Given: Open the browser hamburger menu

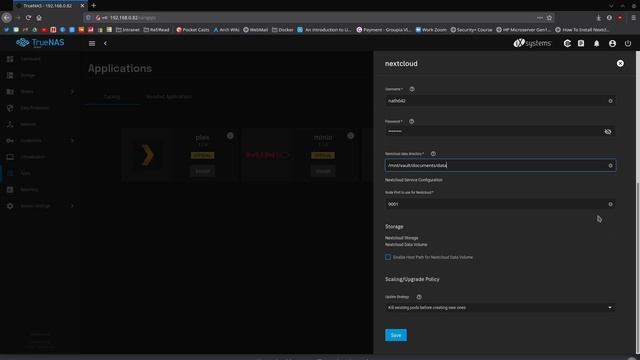Looking at the screenshot, I should pos(633,18).
